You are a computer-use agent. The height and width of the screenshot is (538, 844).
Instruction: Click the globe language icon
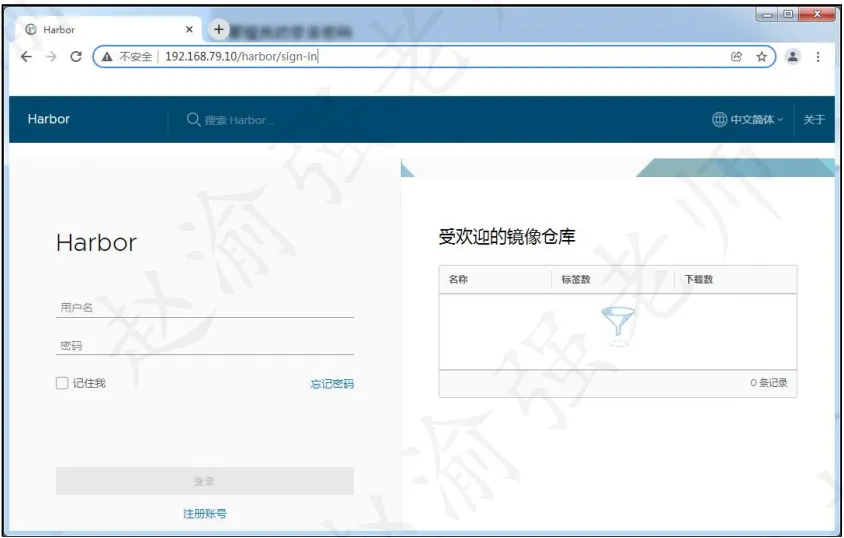pyautogui.click(x=719, y=119)
